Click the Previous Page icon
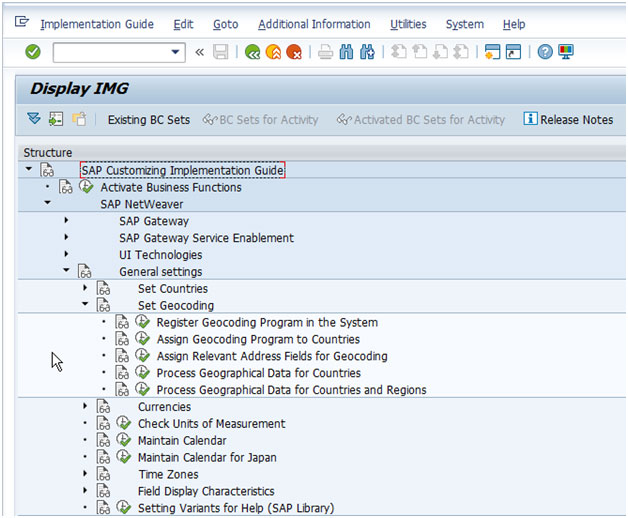The width and height of the screenshot is (628, 518). (419, 52)
